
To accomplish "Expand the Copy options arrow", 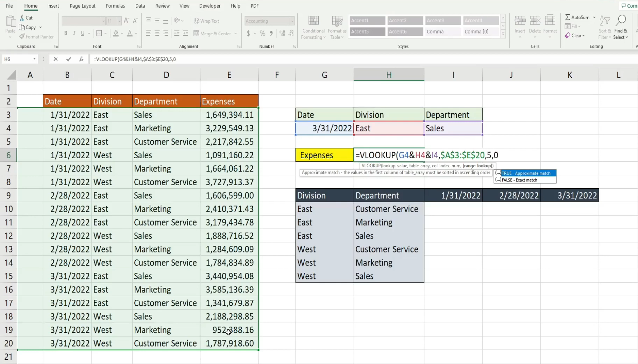I will click(x=41, y=27).
